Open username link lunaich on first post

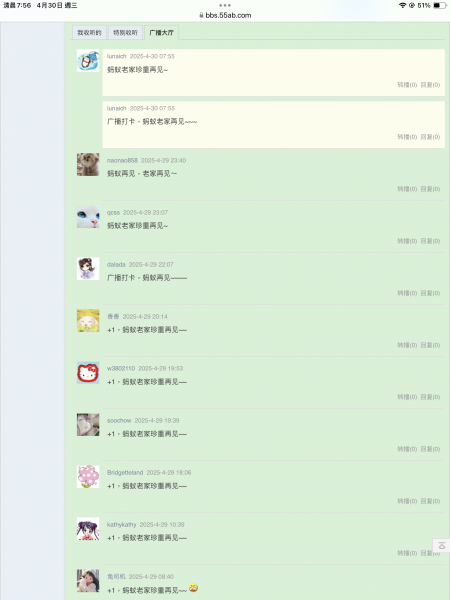pos(116,56)
